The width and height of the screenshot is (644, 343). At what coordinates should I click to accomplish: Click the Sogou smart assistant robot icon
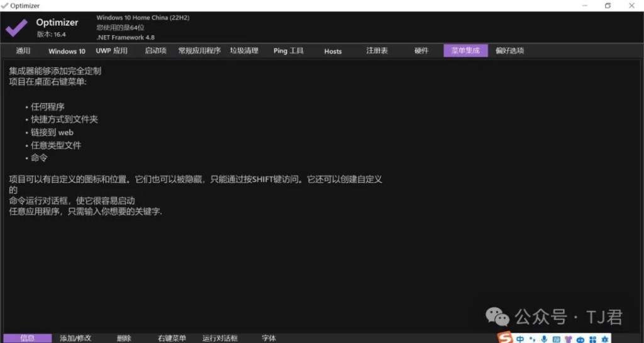click(x=580, y=339)
